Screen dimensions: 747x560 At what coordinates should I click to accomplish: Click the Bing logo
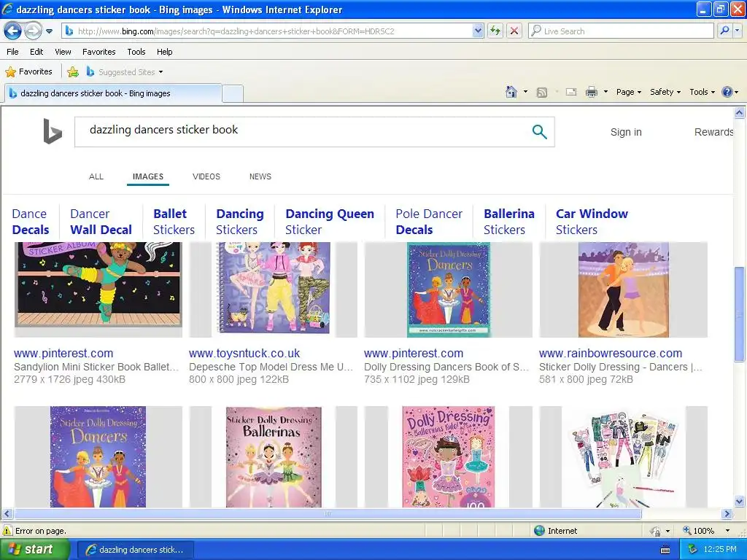(52, 131)
